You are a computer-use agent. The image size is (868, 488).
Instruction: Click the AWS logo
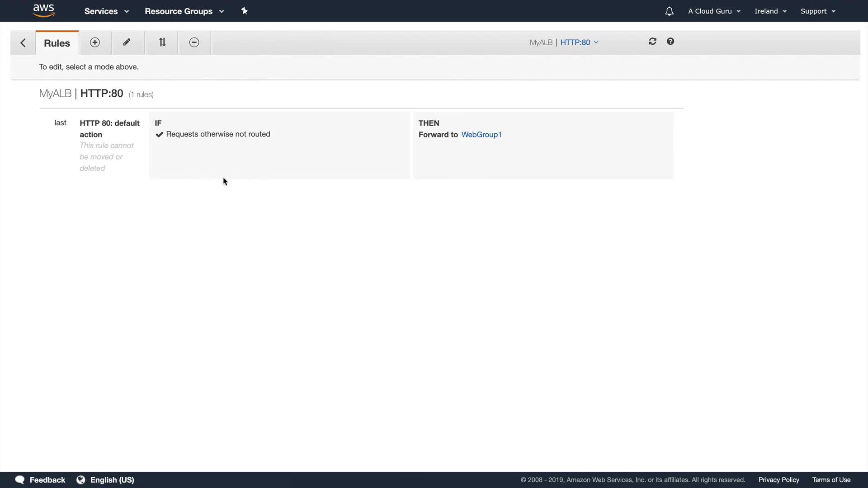coord(44,10)
